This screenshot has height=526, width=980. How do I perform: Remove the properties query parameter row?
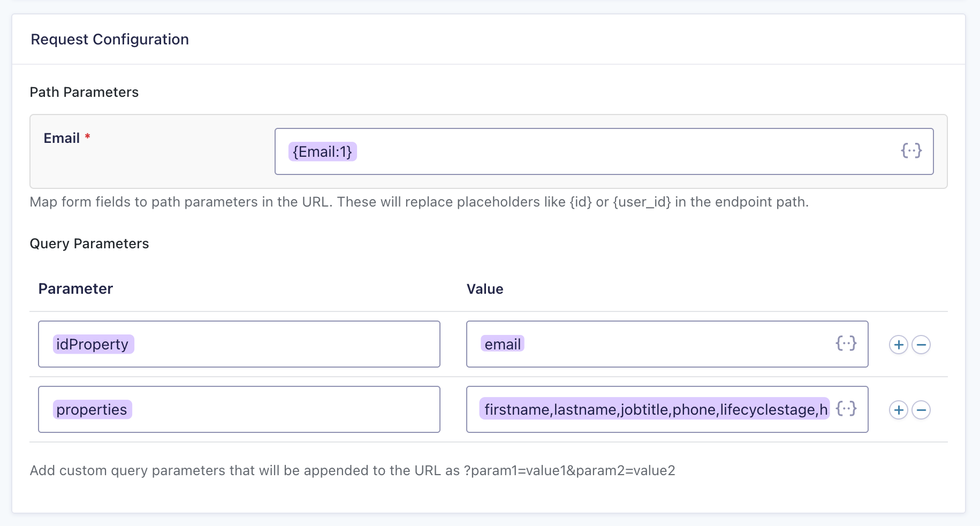coord(921,410)
